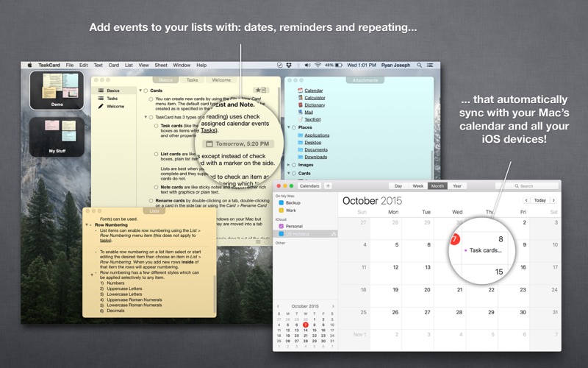
Task: Check the circle beside Places in Attachments
Action: (x=294, y=127)
